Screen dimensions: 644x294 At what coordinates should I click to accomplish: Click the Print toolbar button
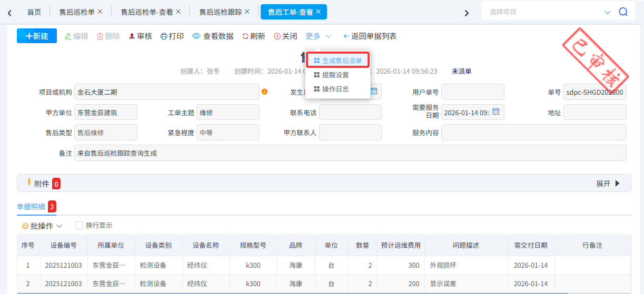(x=172, y=36)
